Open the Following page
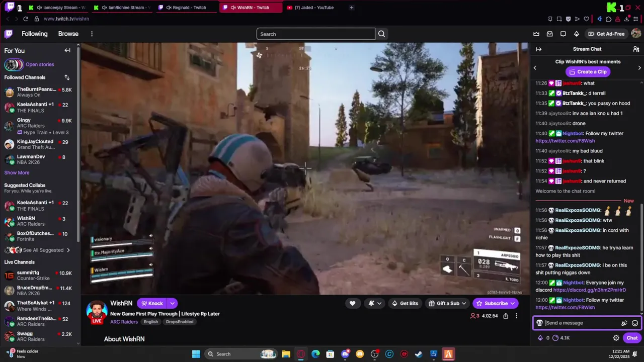Viewport: 644px width, 362px height. 34,34
